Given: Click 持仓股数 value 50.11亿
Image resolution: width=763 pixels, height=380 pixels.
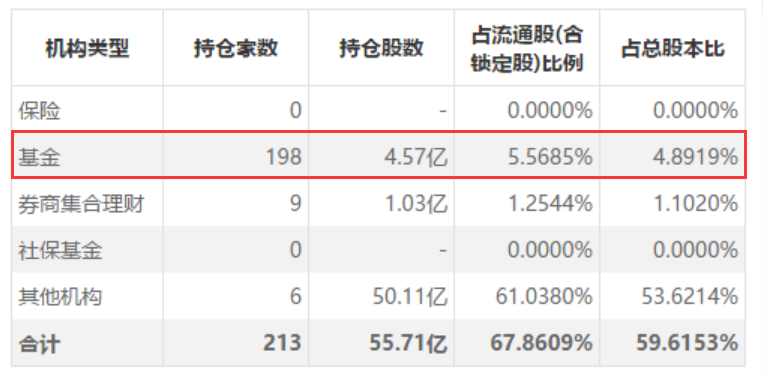Looking at the screenshot, I should (411, 296).
